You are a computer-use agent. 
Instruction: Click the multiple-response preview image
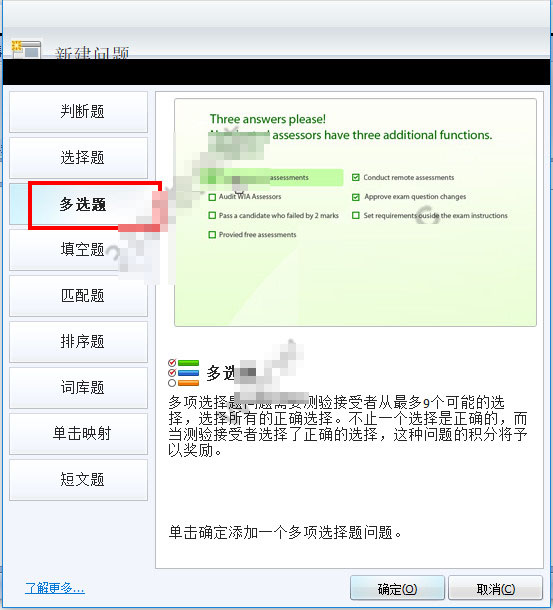355,212
